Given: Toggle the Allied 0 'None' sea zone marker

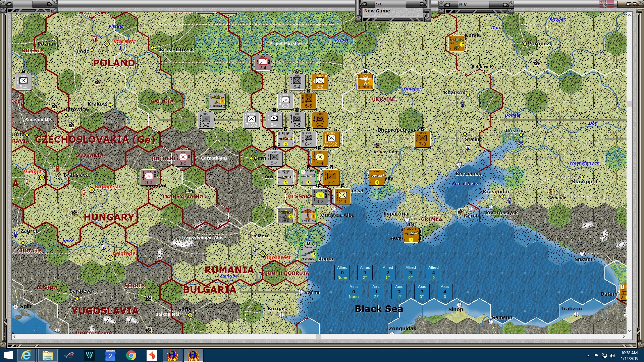Looking at the screenshot, I should point(342,272).
